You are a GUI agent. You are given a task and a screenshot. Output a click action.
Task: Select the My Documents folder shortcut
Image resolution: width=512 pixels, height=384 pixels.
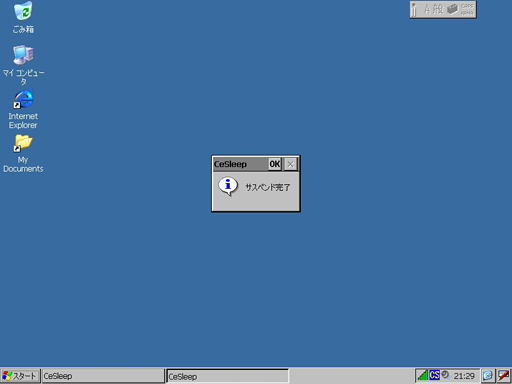[x=23, y=153]
